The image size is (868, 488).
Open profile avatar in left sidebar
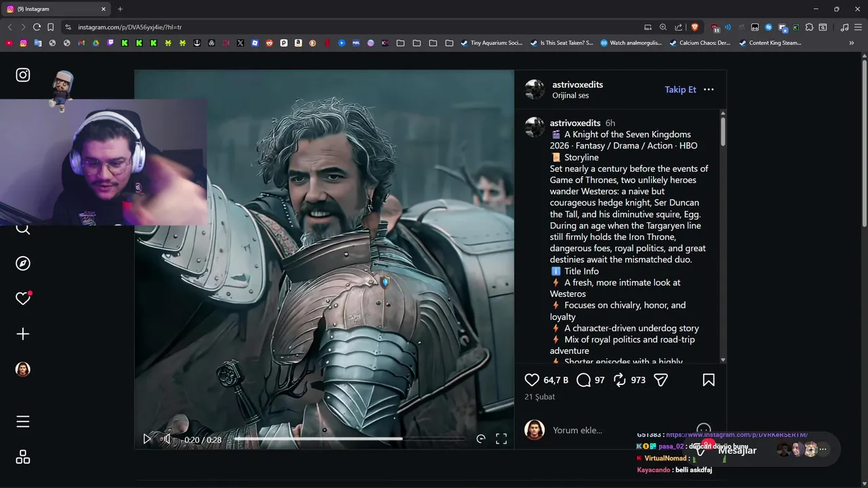pyautogui.click(x=23, y=369)
